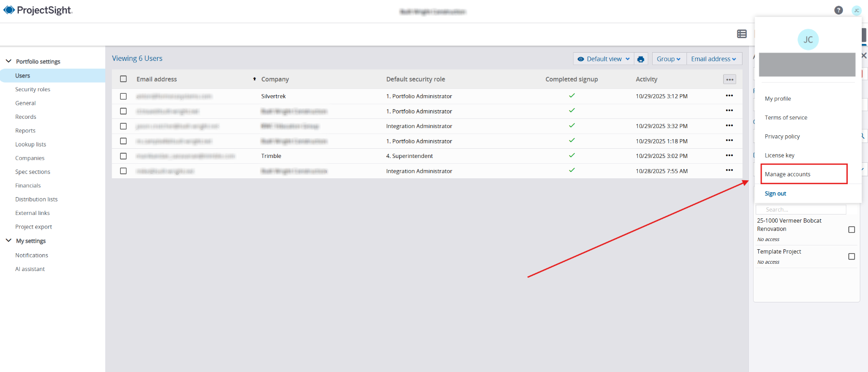This screenshot has height=372, width=868.
Task: Open Notifications under My settings
Action: [x=31, y=255]
